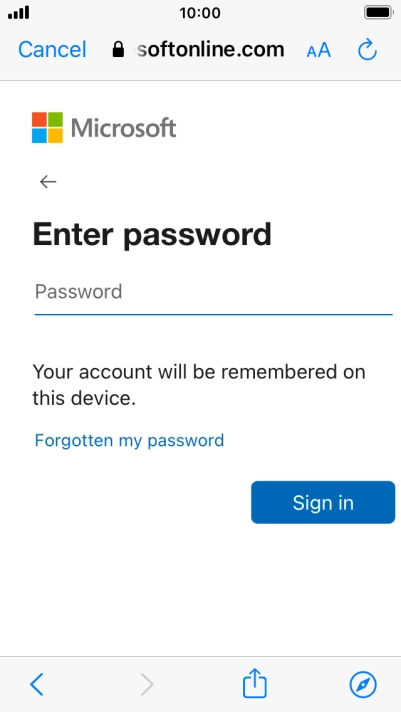This screenshot has width=401, height=712.
Task: Tap the padlock security icon
Action: tap(118, 49)
